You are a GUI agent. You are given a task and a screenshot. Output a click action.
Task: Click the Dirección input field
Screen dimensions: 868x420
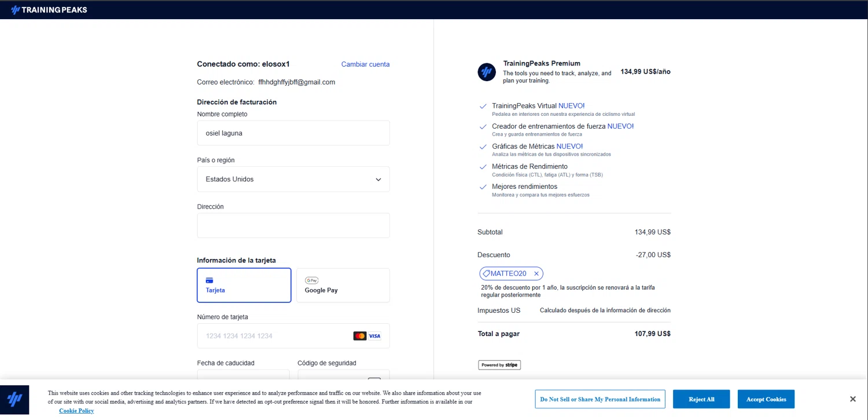(x=293, y=225)
